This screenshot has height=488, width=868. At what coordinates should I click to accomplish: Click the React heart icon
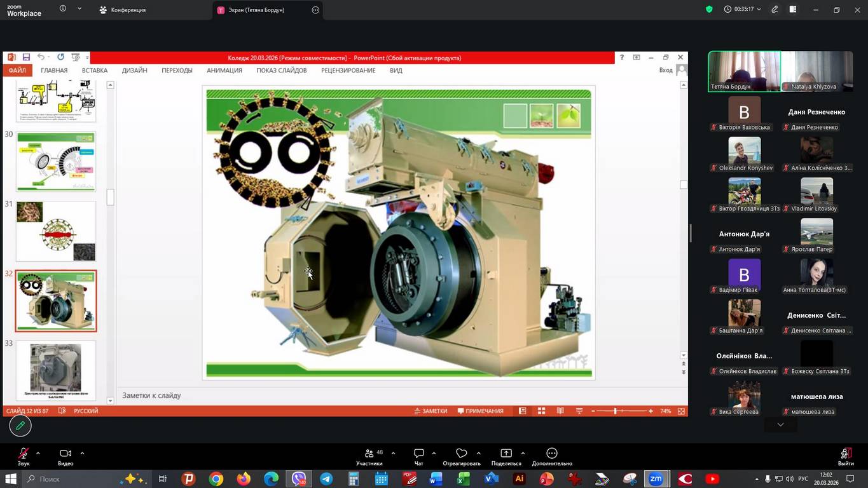462,454
